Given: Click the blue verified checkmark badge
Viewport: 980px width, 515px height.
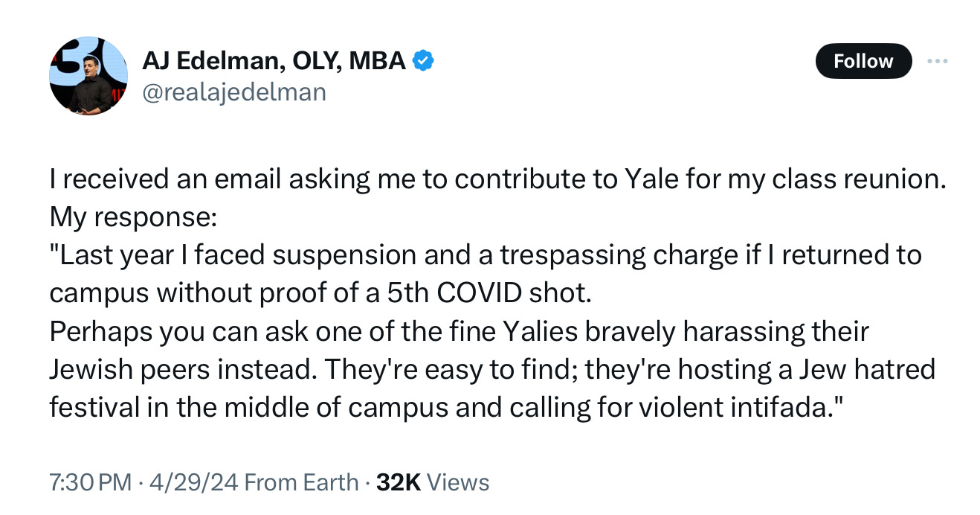Looking at the screenshot, I should click(422, 61).
